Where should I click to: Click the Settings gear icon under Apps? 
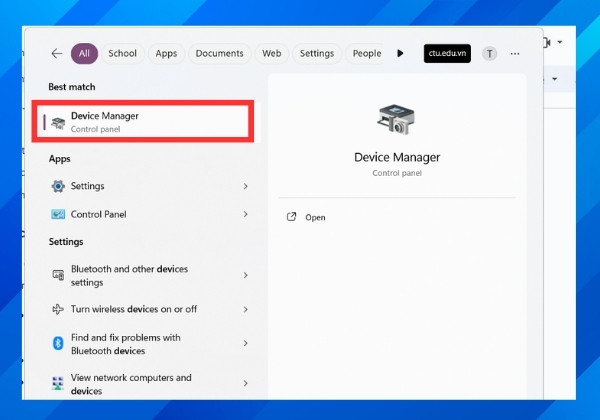click(58, 186)
